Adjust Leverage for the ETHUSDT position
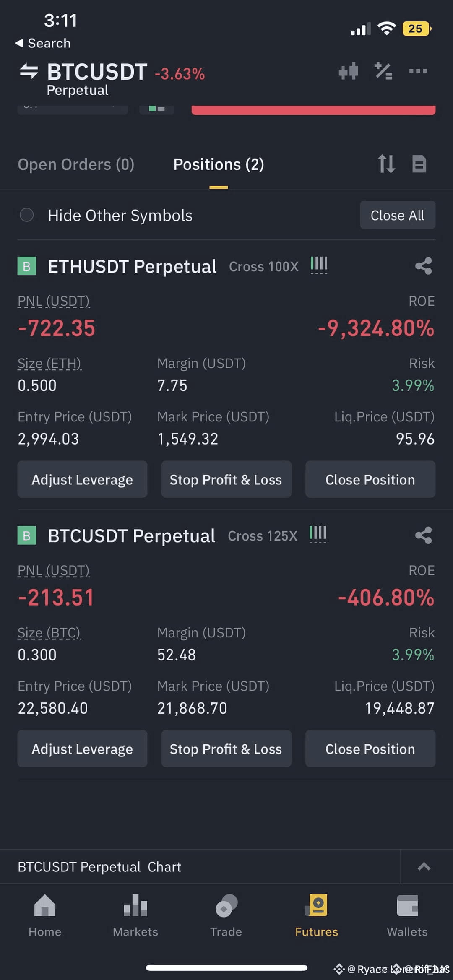This screenshot has width=453, height=980. pos(82,479)
